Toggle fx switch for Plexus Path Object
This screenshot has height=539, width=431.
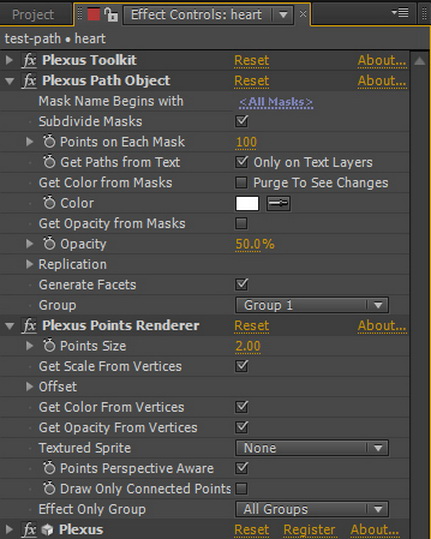30,81
